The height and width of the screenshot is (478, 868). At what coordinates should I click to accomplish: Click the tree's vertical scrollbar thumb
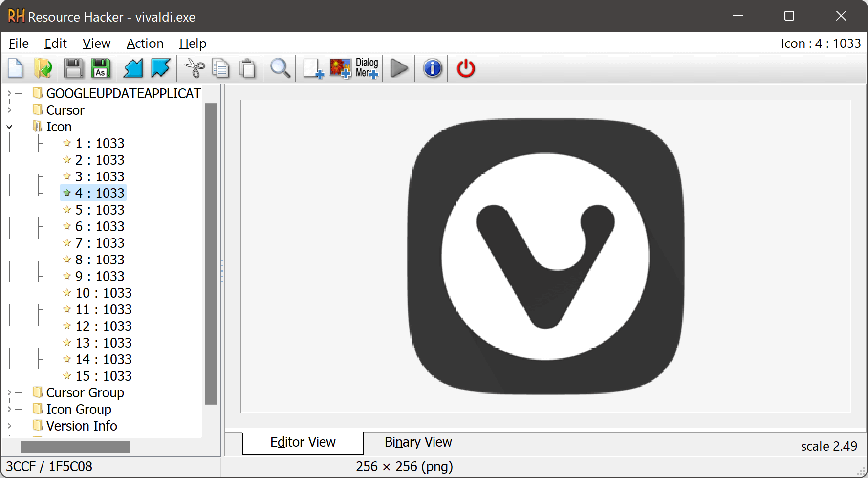point(211,254)
